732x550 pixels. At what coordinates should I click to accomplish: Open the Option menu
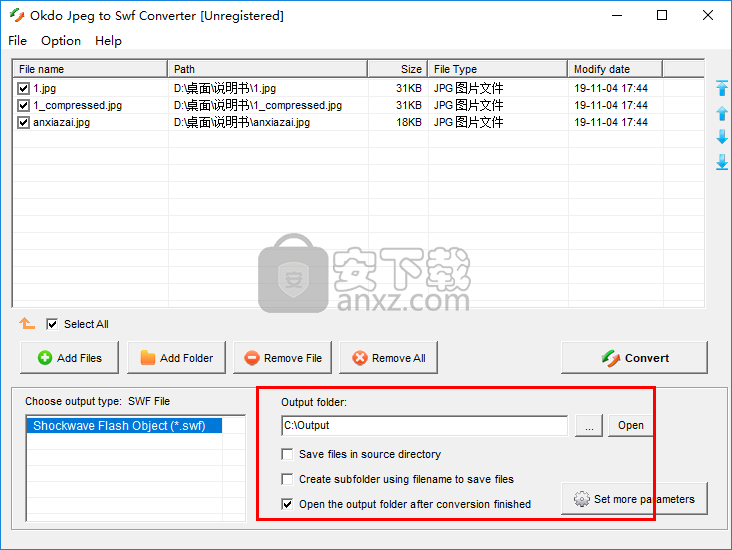coord(61,41)
